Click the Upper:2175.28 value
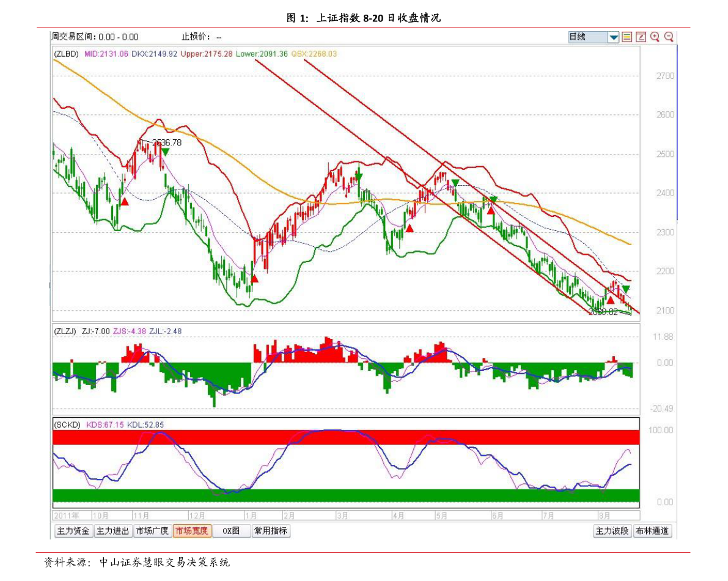The width and height of the screenshot is (728, 581). [x=207, y=54]
